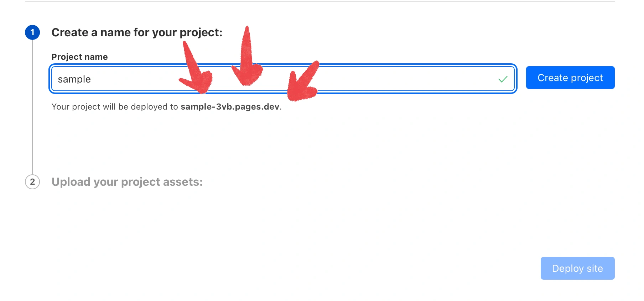
Task: Click the word "assets:" in the step 2 heading
Action: 183,182
